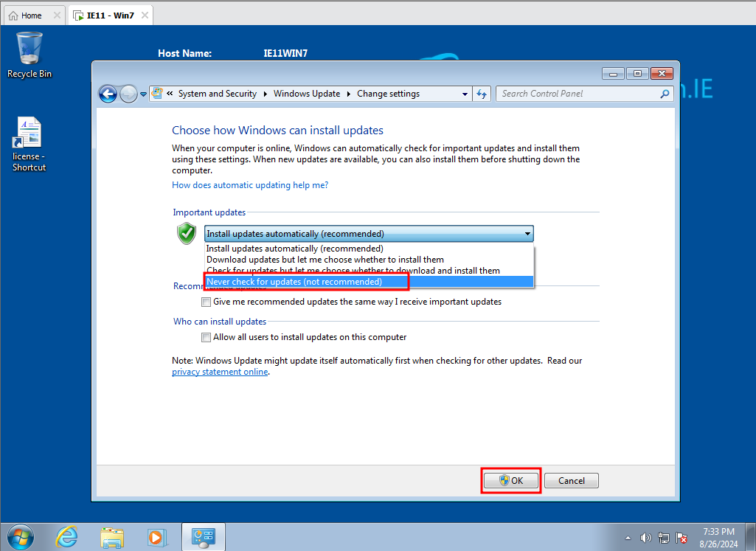Image resolution: width=756 pixels, height=551 pixels.
Task: Navigate to System and Security breadcrumb
Action: pos(218,94)
